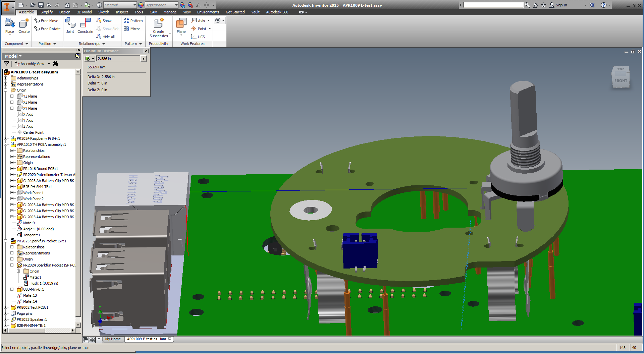Screen dimensions: 644x354
Task: Click the browser filter funnel icon
Action: click(6, 64)
